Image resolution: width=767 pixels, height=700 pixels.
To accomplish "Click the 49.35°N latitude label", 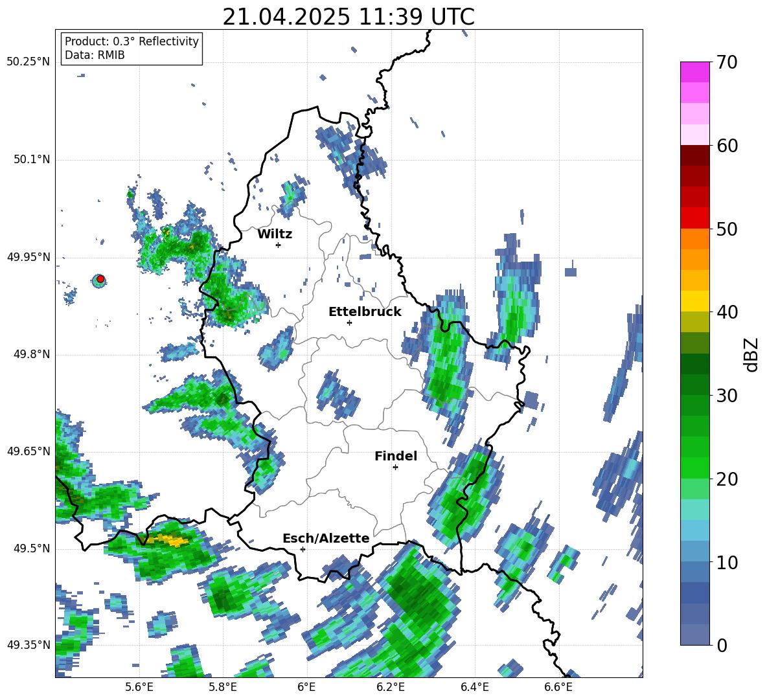I will 29,645.
